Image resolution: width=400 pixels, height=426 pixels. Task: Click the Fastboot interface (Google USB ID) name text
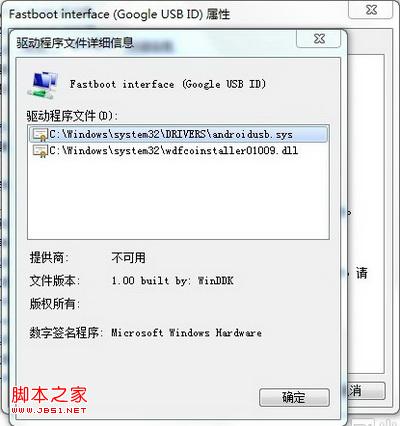(168, 84)
